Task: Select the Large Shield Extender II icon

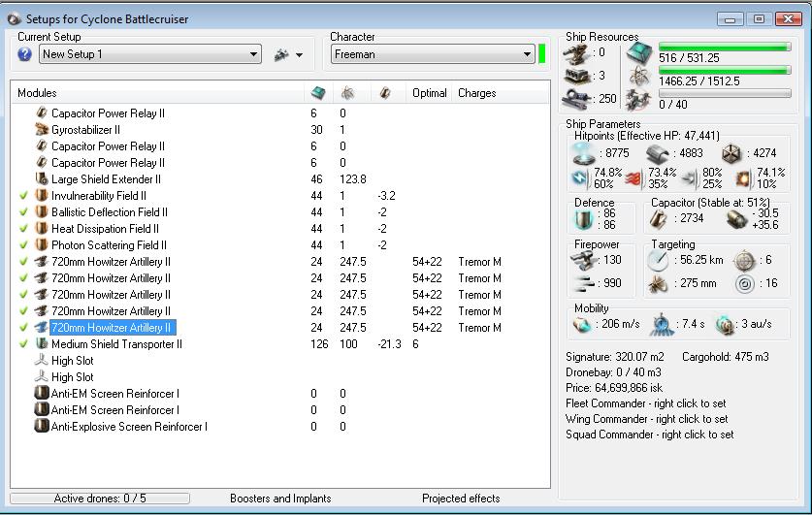Action: (42, 179)
